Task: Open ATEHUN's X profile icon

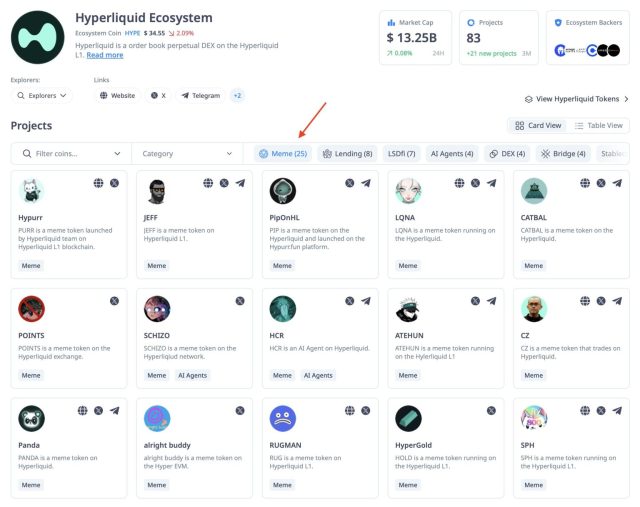Action: (x=476, y=301)
